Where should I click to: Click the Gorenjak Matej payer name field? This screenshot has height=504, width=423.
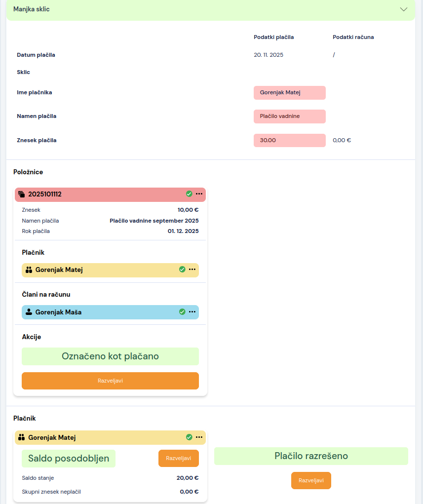pos(289,93)
